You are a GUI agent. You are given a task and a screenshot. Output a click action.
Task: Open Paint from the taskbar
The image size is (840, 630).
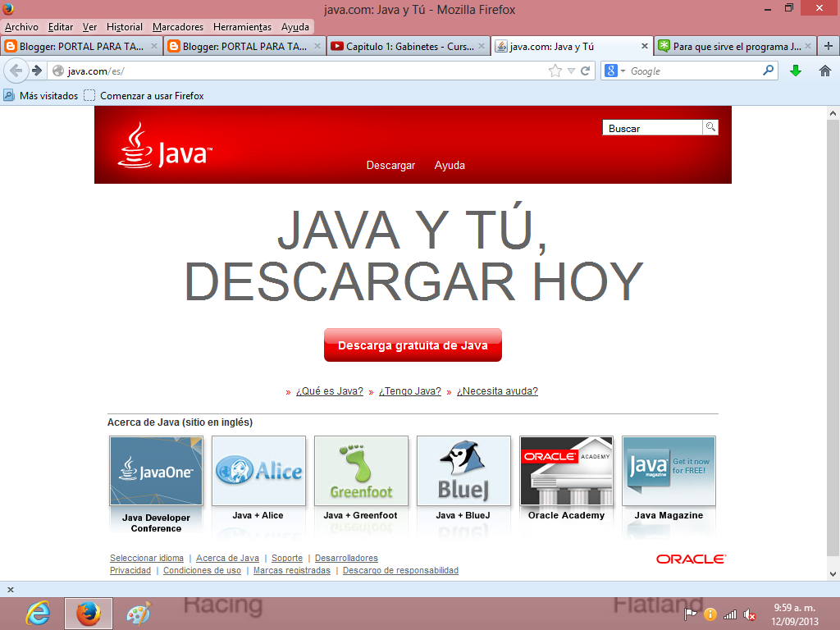pyautogui.click(x=136, y=613)
